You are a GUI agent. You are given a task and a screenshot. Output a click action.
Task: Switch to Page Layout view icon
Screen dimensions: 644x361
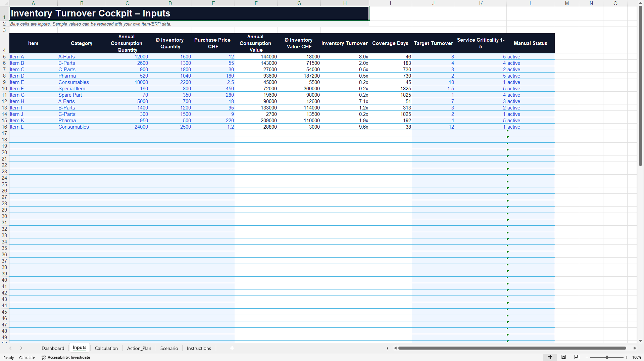coord(563,357)
